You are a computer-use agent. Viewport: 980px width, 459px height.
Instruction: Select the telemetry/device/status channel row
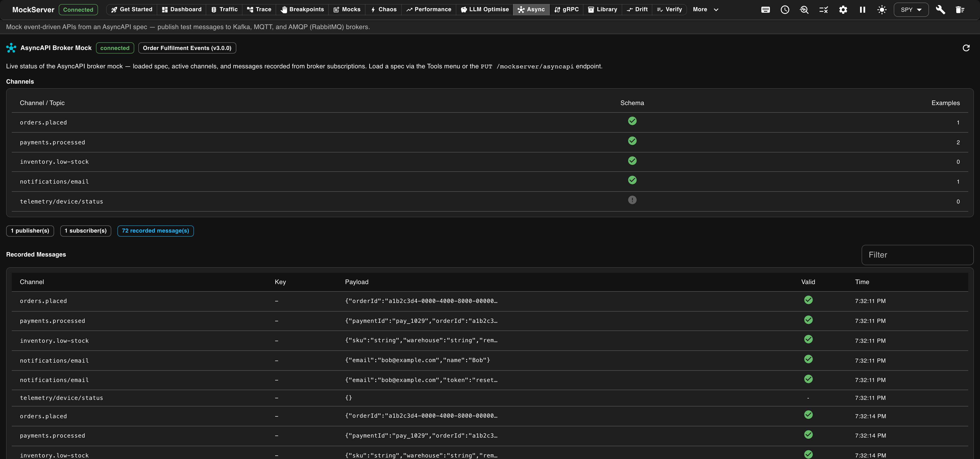[x=490, y=201]
